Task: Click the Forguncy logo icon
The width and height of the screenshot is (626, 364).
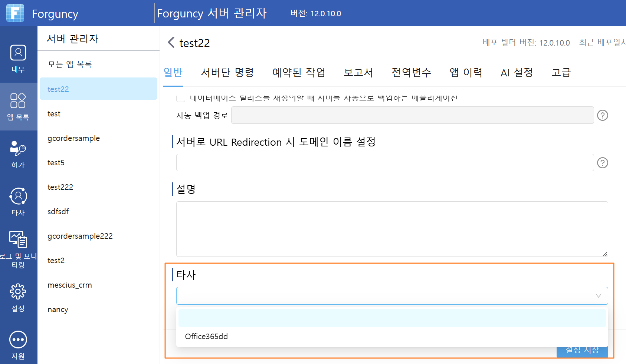Action: coord(15,13)
